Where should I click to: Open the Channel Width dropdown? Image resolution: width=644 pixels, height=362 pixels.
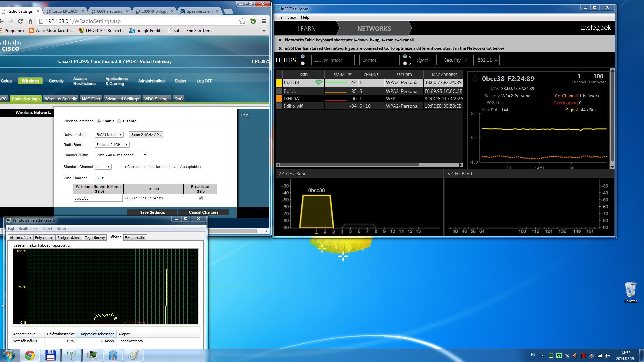pos(121,155)
